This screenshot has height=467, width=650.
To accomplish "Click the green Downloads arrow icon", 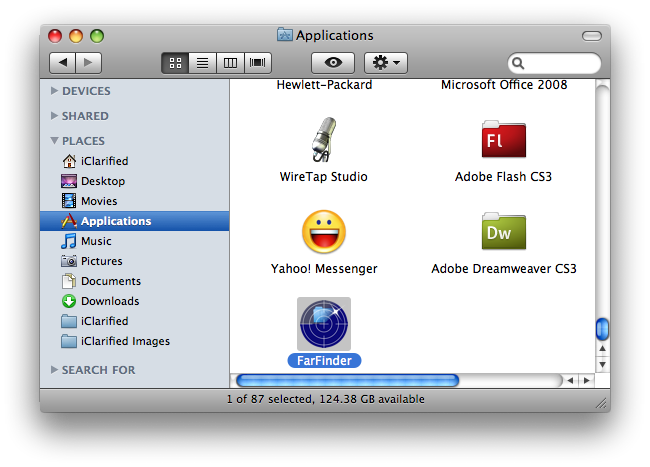I will (69, 301).
